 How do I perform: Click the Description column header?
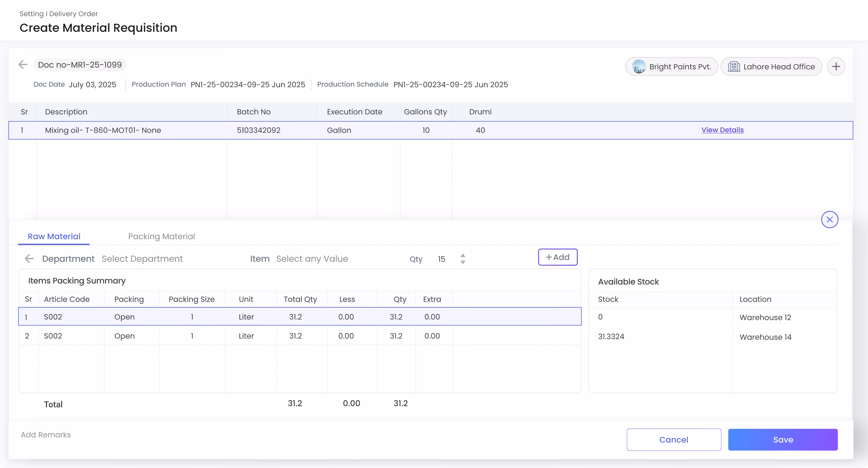pos(66,112)
